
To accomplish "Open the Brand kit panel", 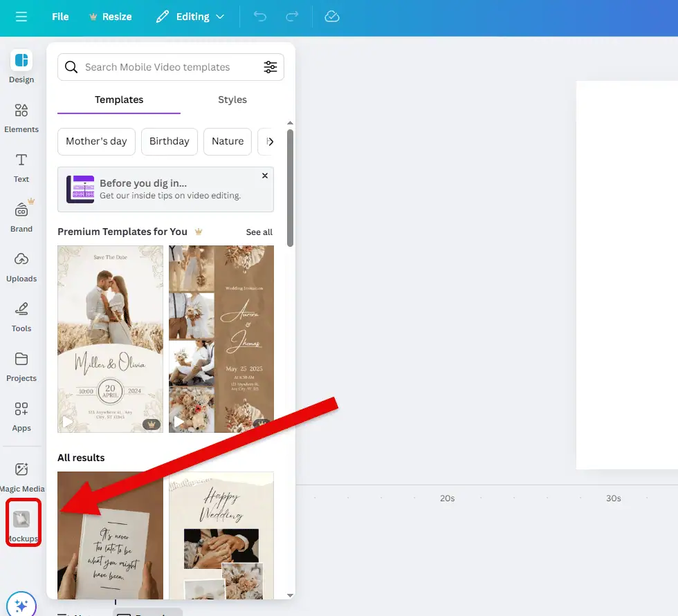I will [x=21, y=216].
